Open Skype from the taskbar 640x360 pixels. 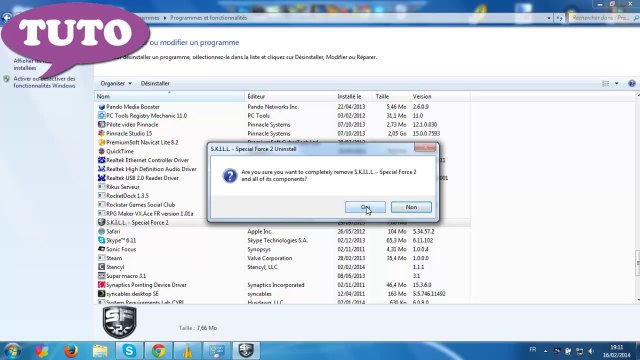[129, 351]
